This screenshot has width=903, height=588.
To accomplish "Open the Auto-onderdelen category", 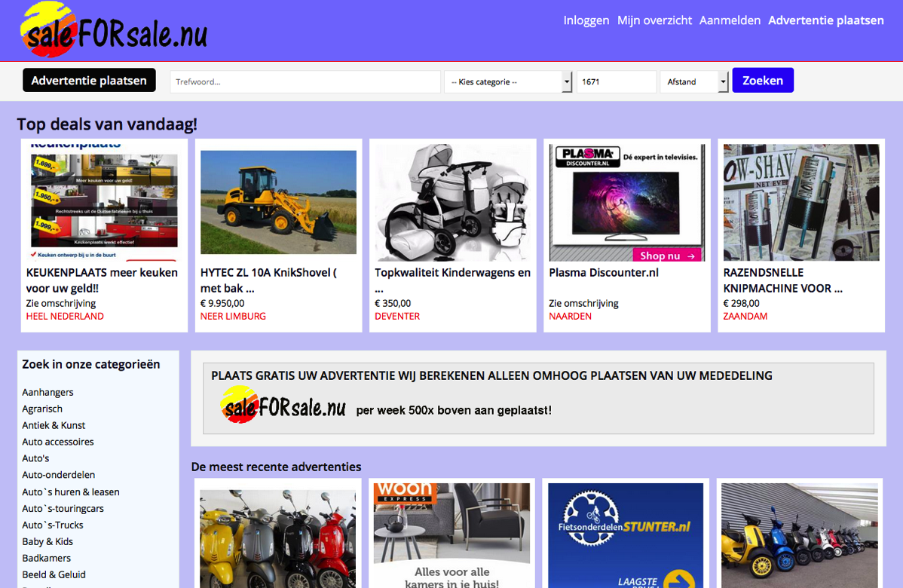I will point(59,475).
